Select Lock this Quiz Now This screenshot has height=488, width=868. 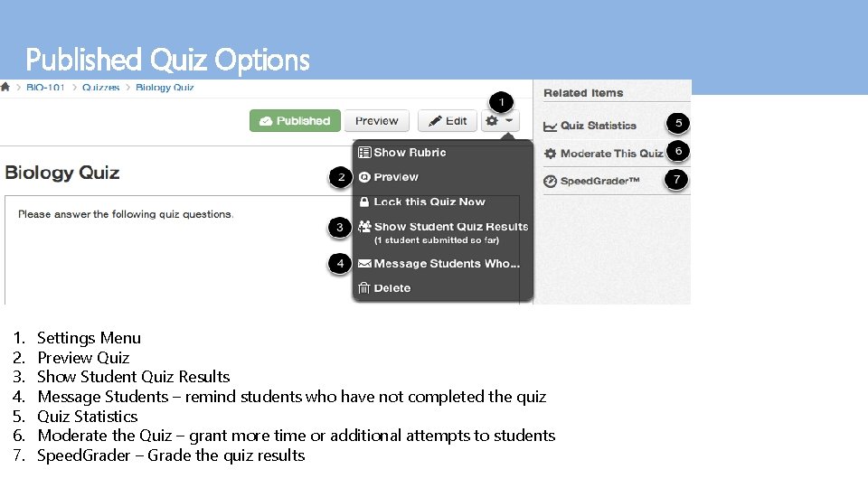click(429, 202)
